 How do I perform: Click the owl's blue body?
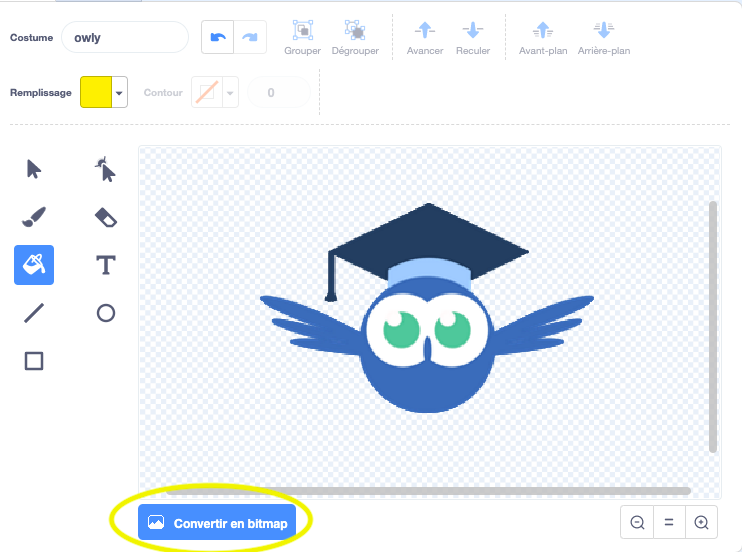pos(427,386)
